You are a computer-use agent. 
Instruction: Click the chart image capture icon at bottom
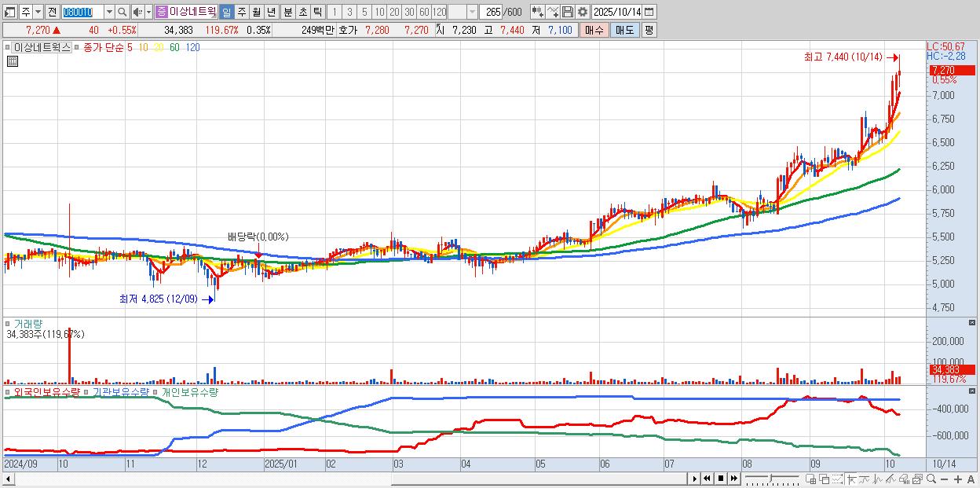(x=918, y=479)
